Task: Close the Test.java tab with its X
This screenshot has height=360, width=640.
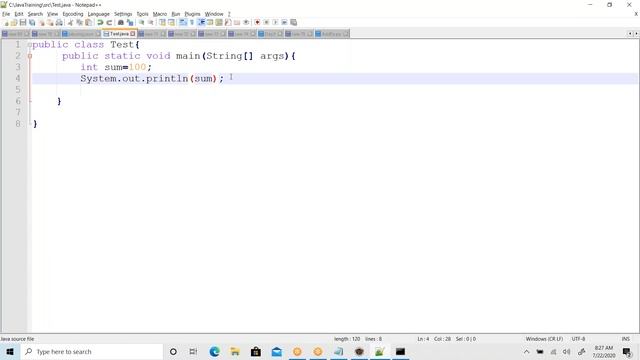Action: (x=133, y=34)
